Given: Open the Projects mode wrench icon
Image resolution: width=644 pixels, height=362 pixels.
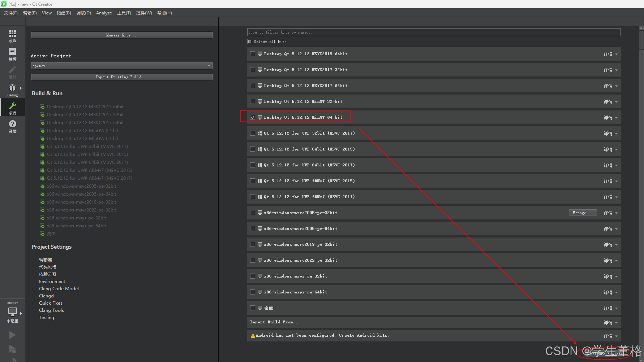Looking at the screenshot, I should coord(12,105).
